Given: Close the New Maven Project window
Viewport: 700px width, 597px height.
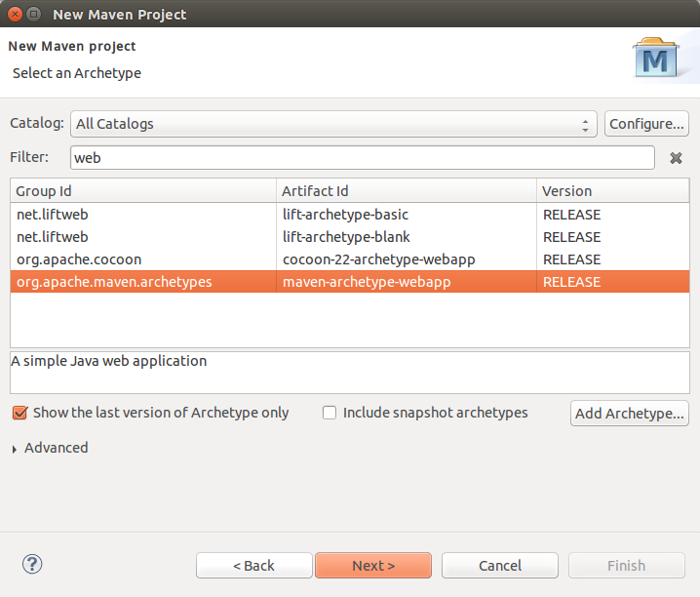Looking at the screenshot, I should point(16,15).
